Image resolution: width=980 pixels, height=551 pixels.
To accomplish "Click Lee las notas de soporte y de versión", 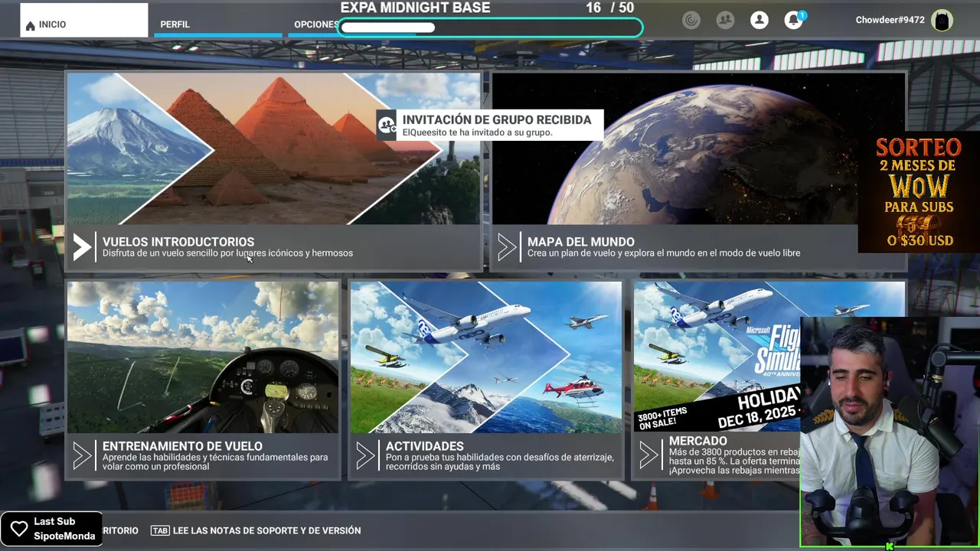I will 266,530.
